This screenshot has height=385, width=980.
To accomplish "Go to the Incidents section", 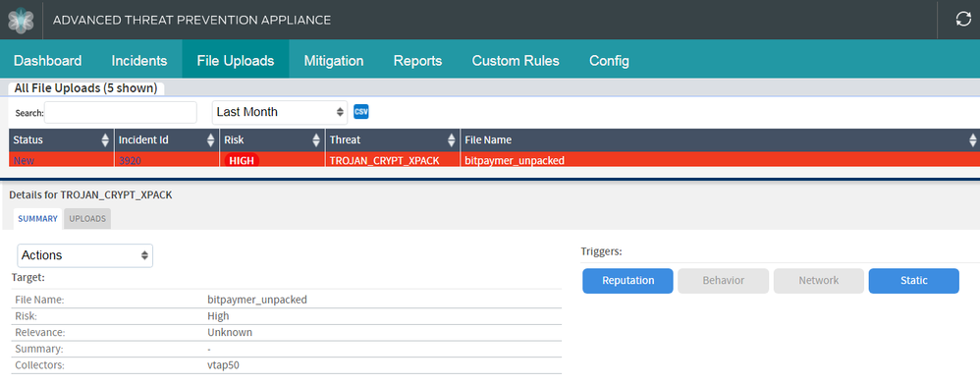I will point(139,61).
